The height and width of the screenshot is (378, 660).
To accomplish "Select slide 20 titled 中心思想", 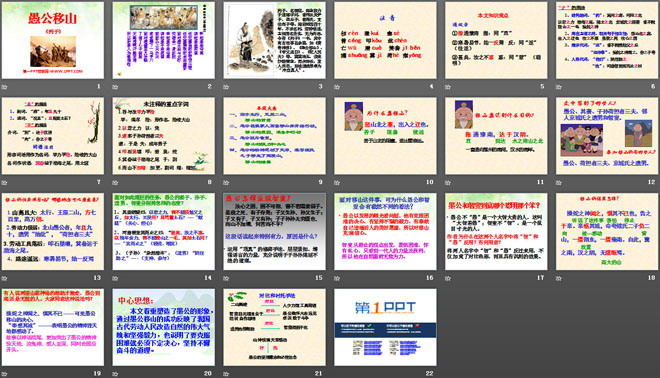I will pyautogui.click(x=163, y=327).
